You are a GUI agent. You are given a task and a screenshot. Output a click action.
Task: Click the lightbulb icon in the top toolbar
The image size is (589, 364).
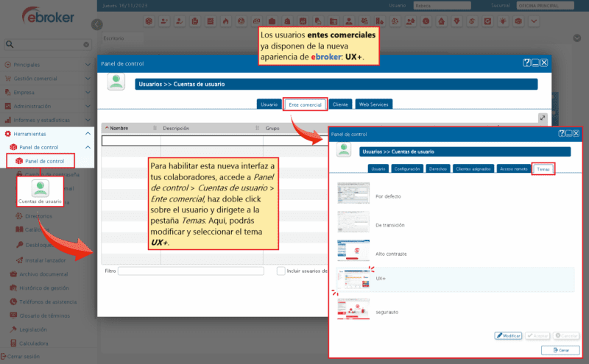[x=503, y=21]
